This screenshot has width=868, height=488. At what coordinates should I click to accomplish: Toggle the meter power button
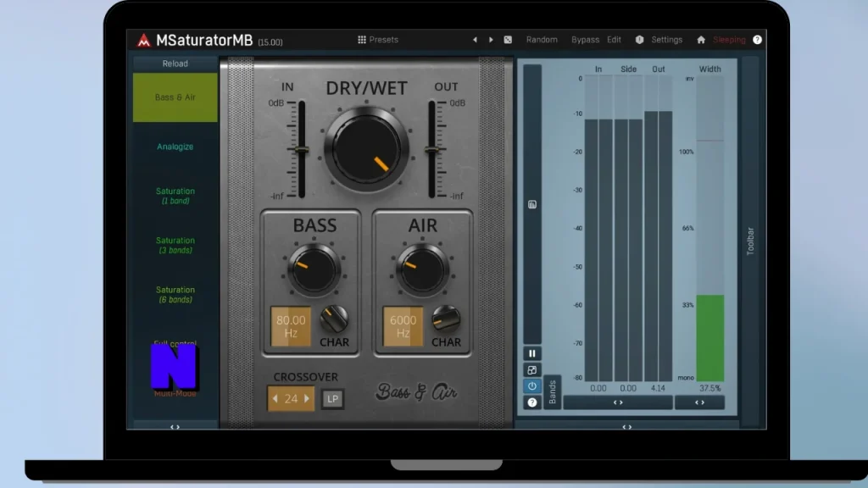tap(532, 386)
